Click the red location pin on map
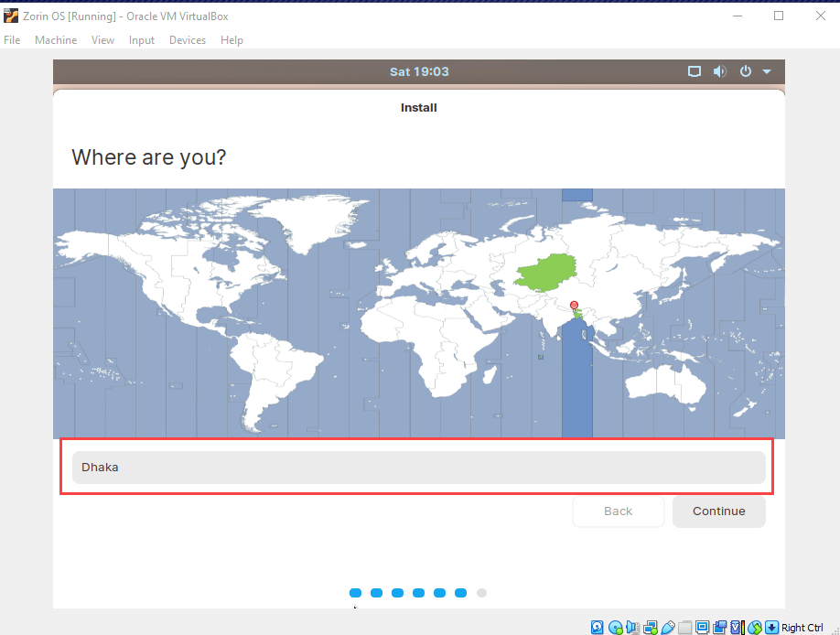Screen dimensions: 840x635 [574, 306]
